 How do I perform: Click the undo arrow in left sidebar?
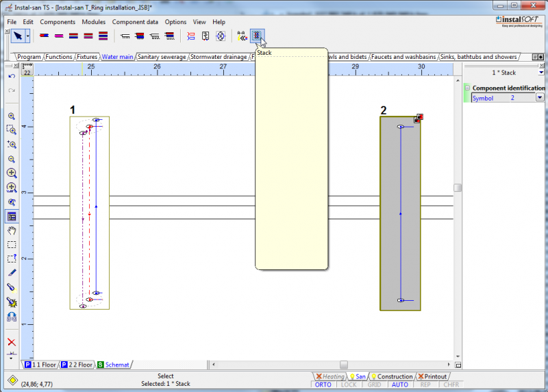click(x=12, y=76)
